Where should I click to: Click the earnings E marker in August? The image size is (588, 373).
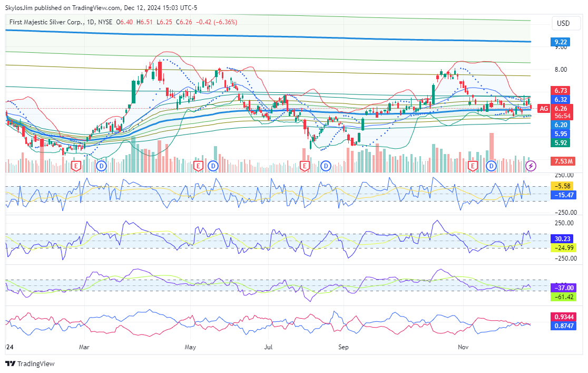pos(305,166)
